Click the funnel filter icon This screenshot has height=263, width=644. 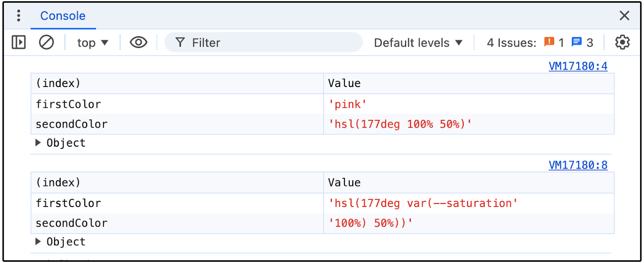click(180, 42)
